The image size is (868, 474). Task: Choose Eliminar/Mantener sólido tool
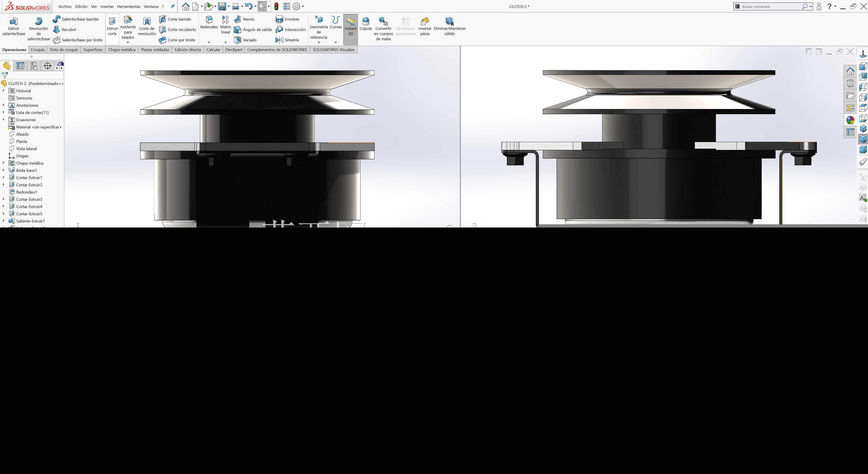click(449, 26)
